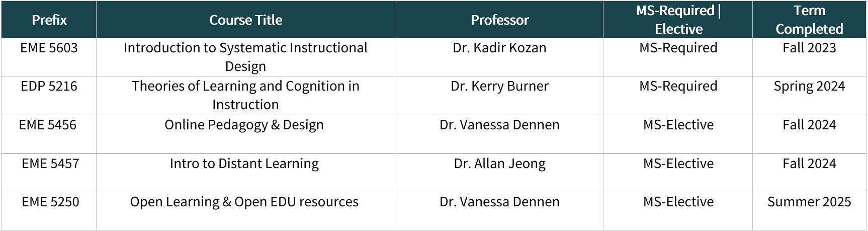Click Open Learning & Open EDU resources
Screen dimensions: 868x231
[x=244, y=202]
